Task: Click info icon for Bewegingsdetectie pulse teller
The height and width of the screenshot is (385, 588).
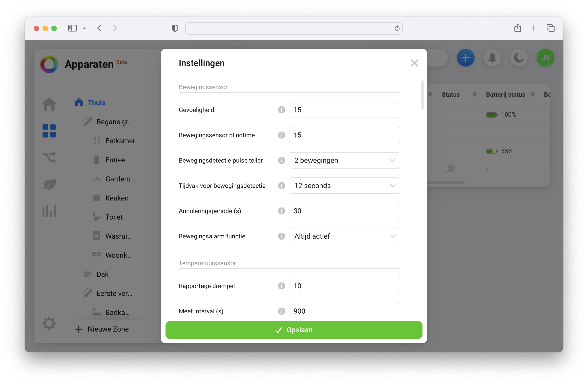Action: (281, 160)
